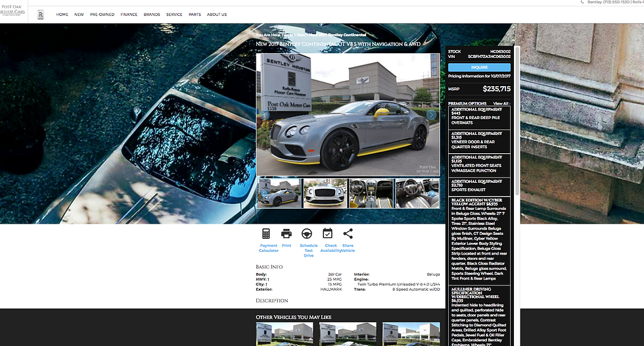
Task: Open the NEW menu item
Action: point(79,14)
